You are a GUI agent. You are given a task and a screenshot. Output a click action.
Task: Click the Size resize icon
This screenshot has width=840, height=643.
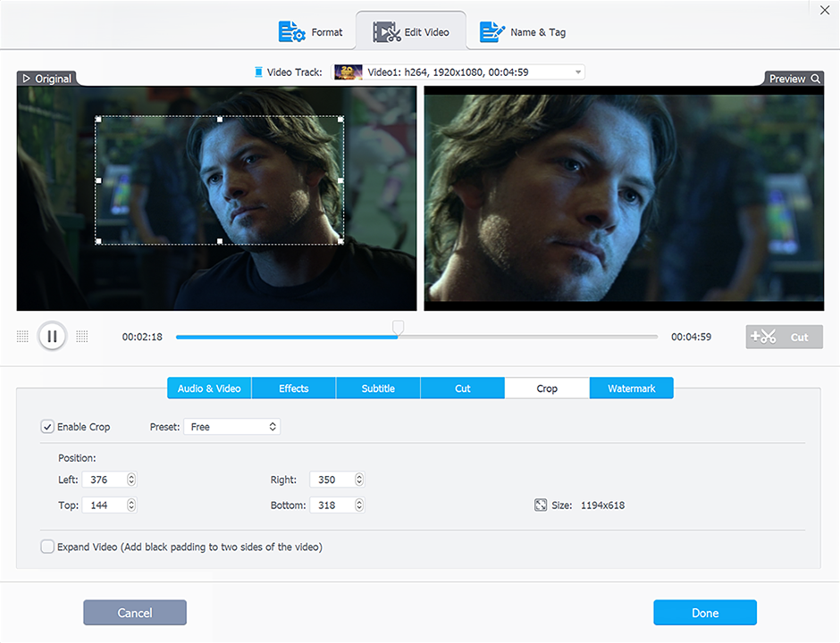541,505
